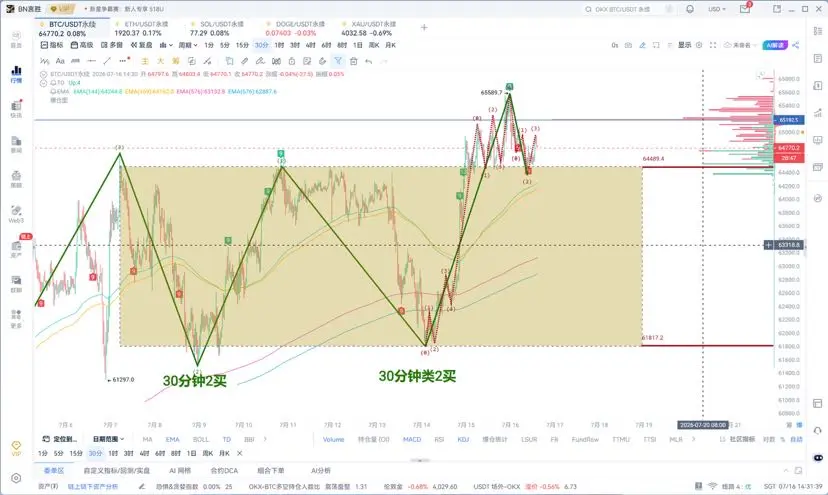Select the 15分 timeframe in top toolbar
Screen dimensions: 828x495
point(242,45)
